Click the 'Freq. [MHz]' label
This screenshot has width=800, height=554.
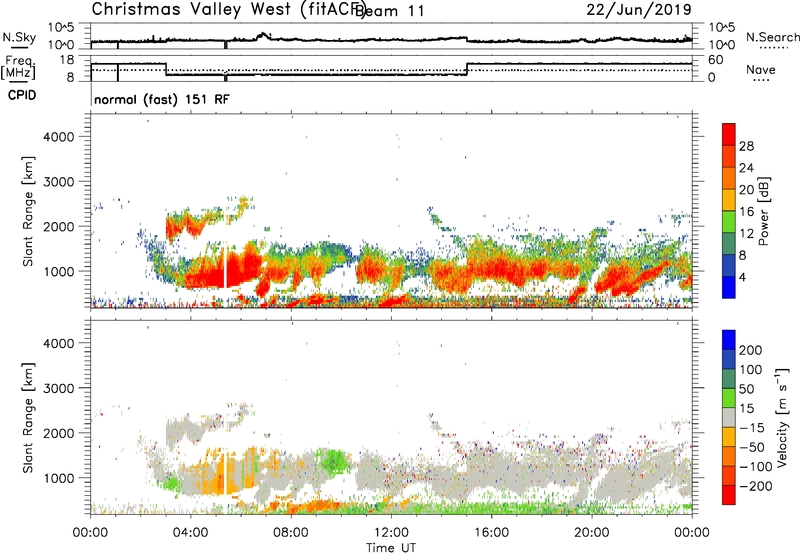[x=19, y=68]
